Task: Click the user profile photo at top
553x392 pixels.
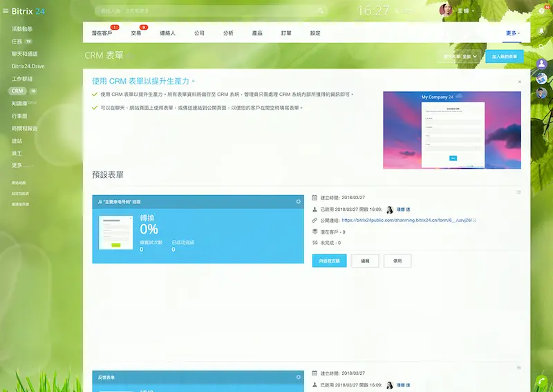Action: [x=446, y=10]
